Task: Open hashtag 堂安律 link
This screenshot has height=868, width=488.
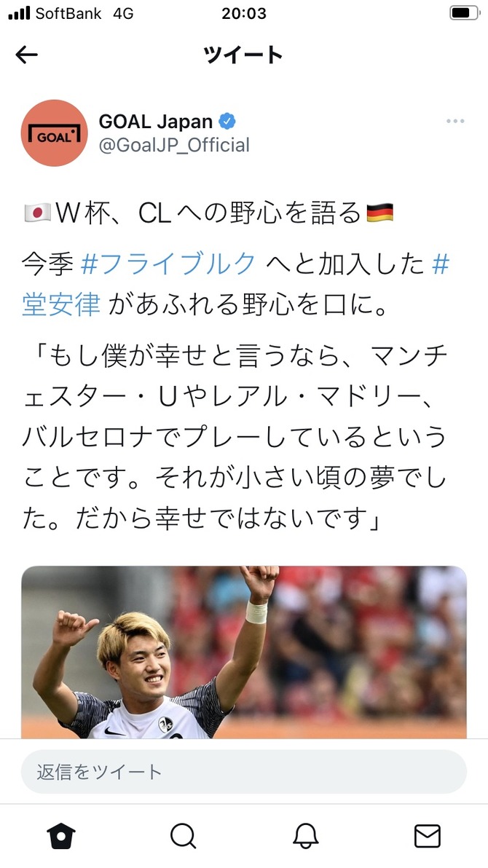Action: coord(61,304)
